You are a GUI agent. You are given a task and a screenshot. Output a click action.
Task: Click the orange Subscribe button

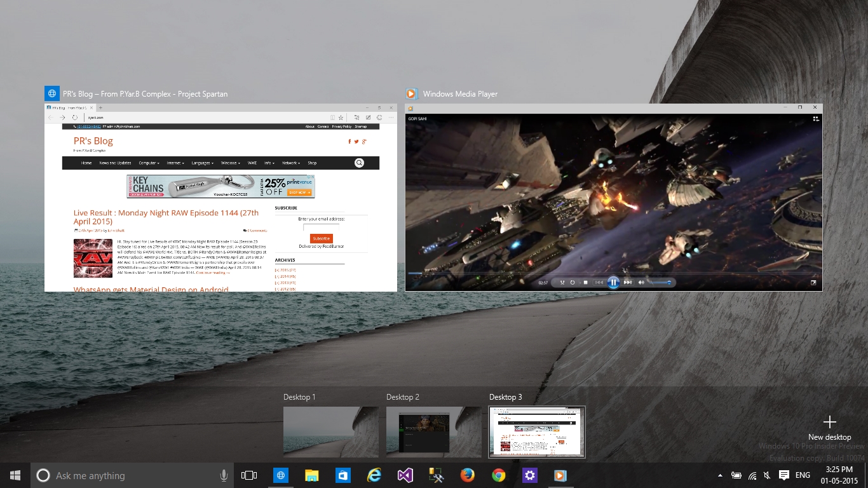click(322, 238)
